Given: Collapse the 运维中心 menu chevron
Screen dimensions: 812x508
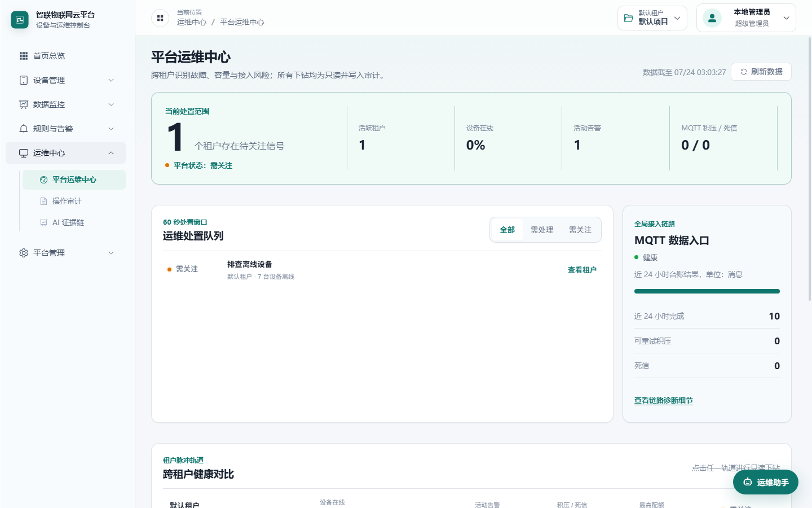Looking at the screenshot, I should 111,153.
